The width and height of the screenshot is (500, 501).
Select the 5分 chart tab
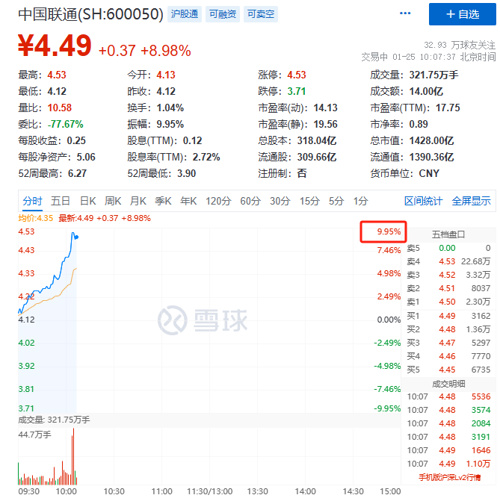click(x=336, y=201)
